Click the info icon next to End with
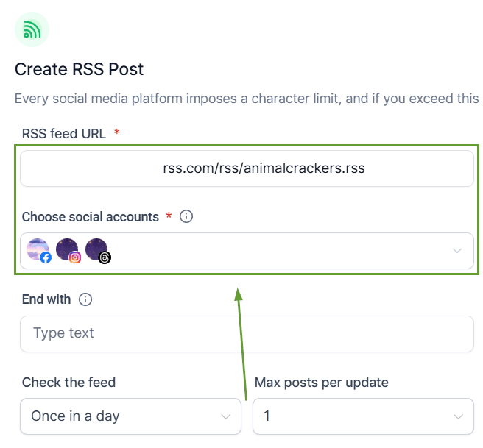Screen dimensions: 483x448 tap(85, 299)
